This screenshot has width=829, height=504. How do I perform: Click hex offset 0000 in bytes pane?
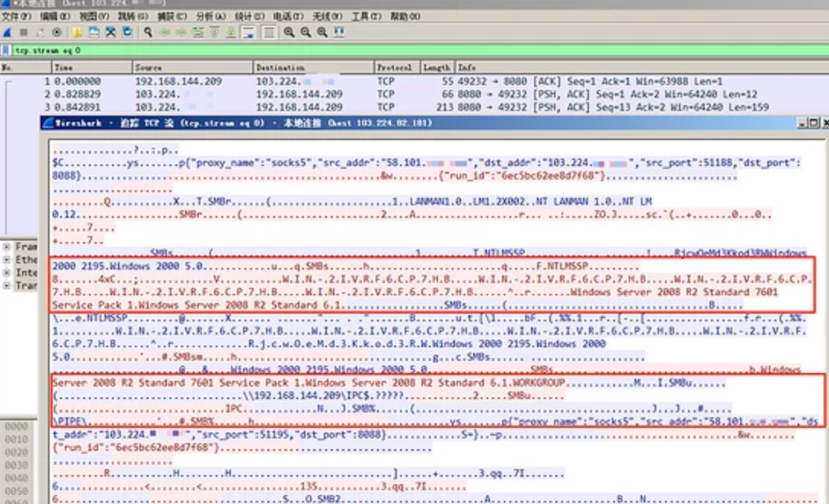[x=17, y=426]
